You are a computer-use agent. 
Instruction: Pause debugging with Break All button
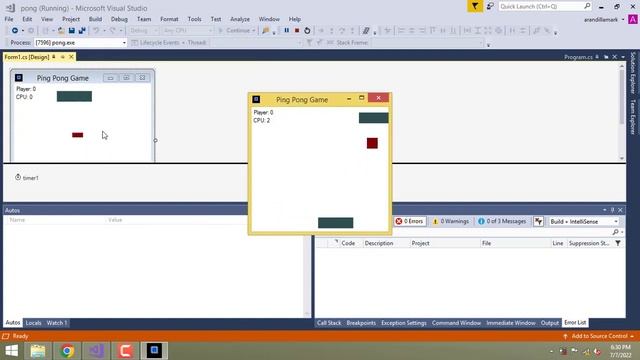[x=287, y=31]
